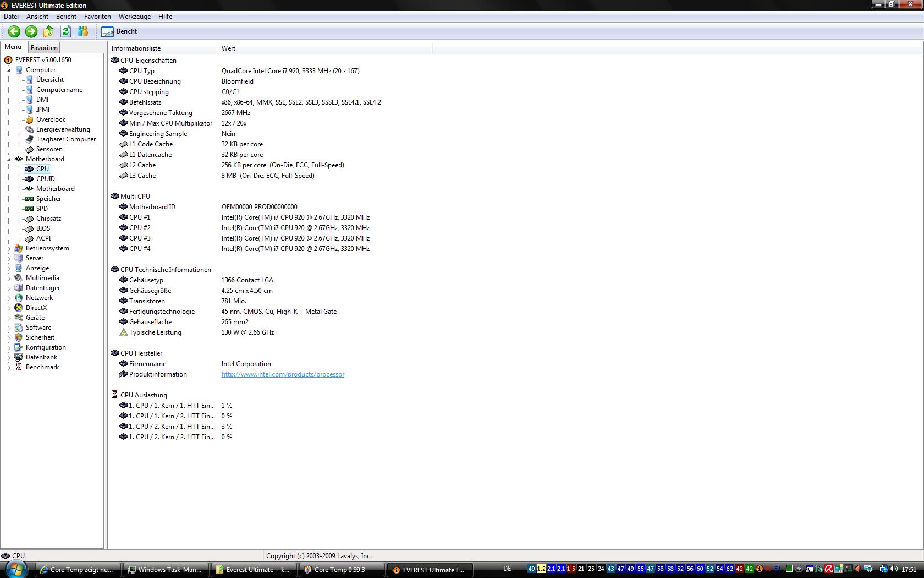Open Core Temp zeigt nu... taskbar button

pos(78,570)
